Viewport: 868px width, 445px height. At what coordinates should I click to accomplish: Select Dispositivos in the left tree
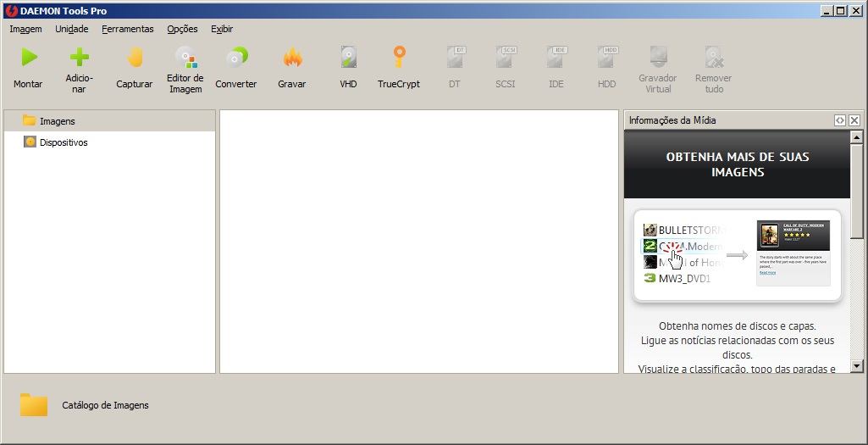click(x=109, y=142)
